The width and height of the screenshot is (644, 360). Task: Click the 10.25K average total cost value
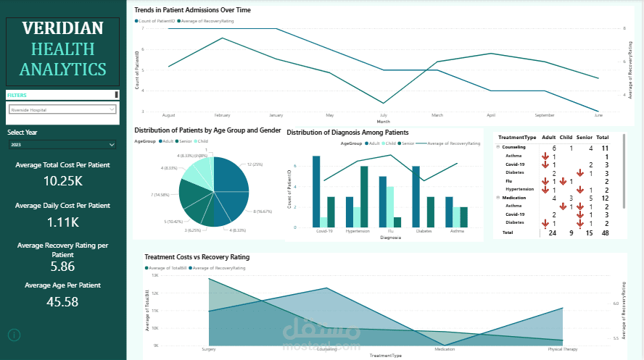tap(63, 181)
